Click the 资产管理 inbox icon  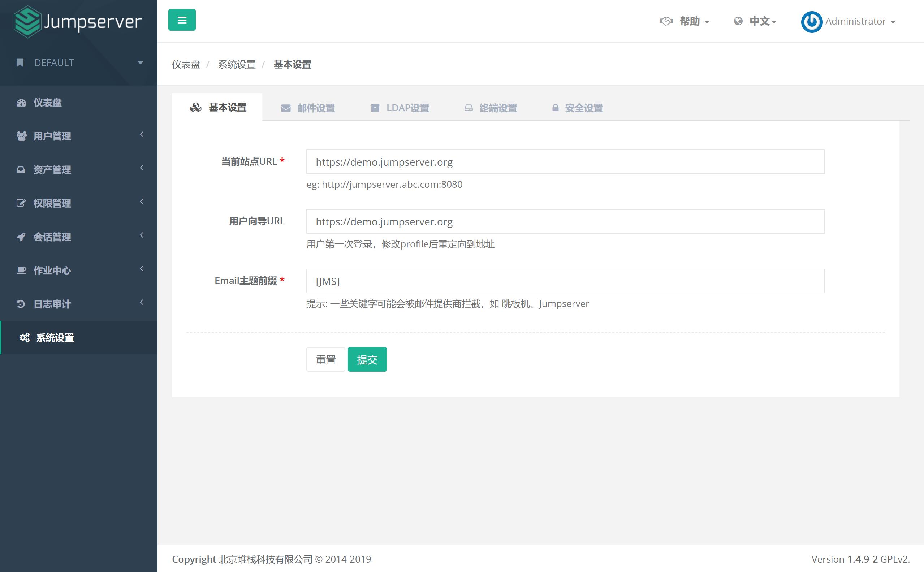21,170
